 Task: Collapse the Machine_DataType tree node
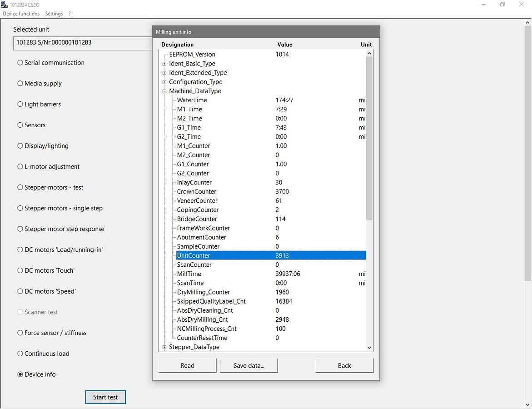164,91
